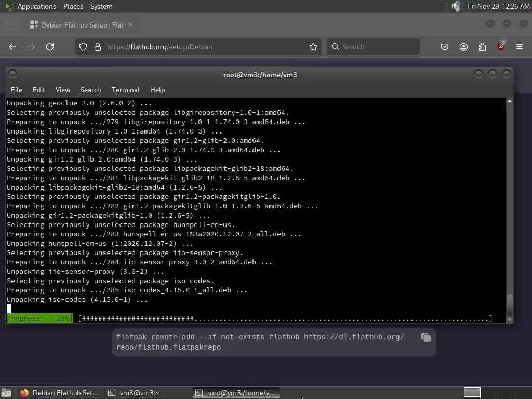View site security padlock info

(x=98, y=47)
